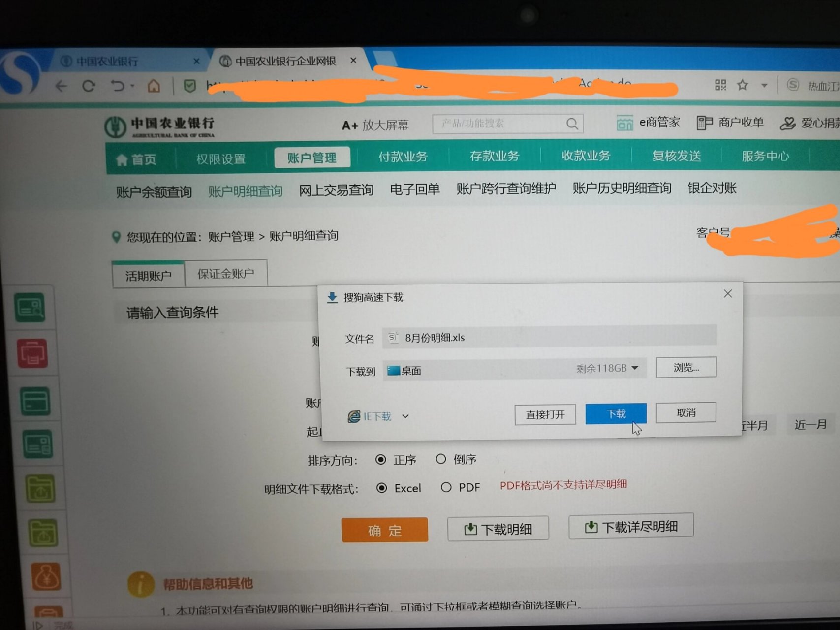840x630 pixels.
Task: Open 存款业务 menu
Action: point(495,156)
